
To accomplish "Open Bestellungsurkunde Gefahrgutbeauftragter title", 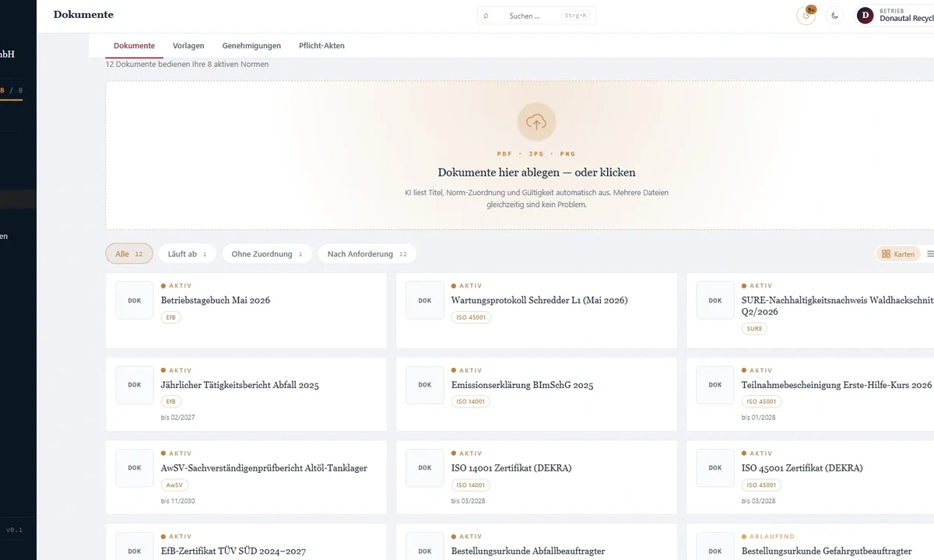I will pos(827,551).
